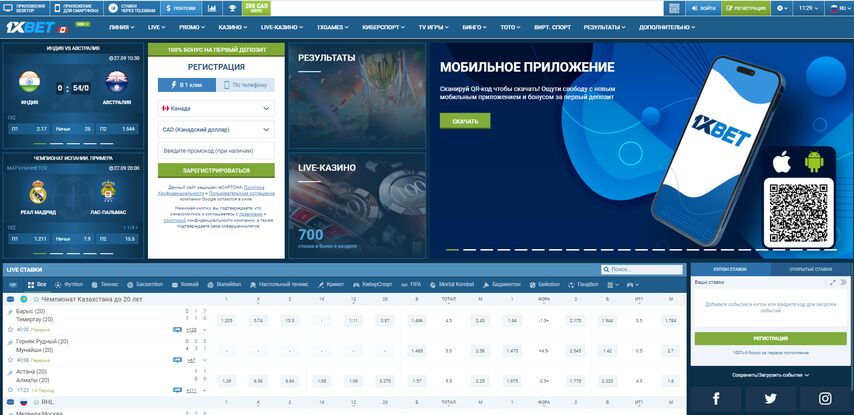Open the RU language dropdown
Image resolution: width=854 pixels, height=415 pixels.
pyautogui.click(x=839, y=8)
